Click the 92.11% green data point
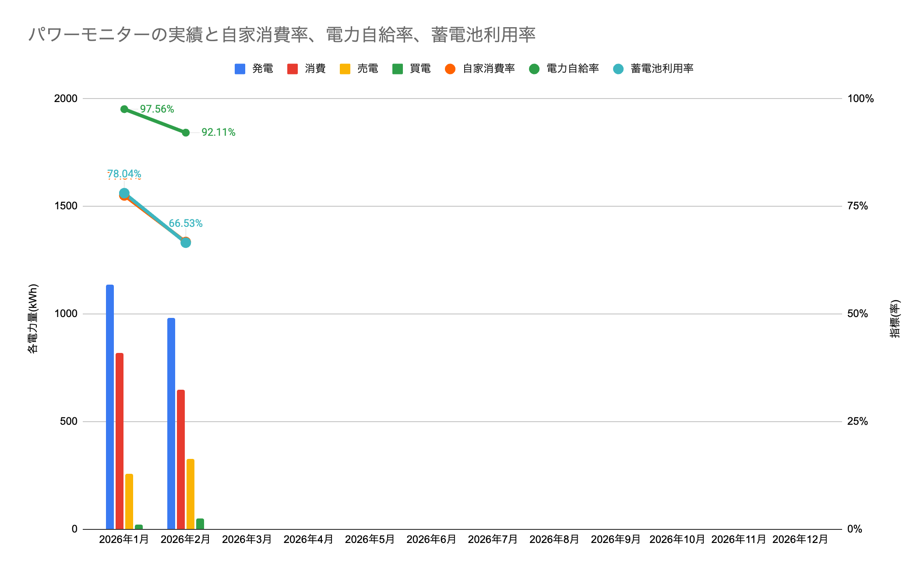Viewport: 924px width, 571px height. (x=186, y=132)
